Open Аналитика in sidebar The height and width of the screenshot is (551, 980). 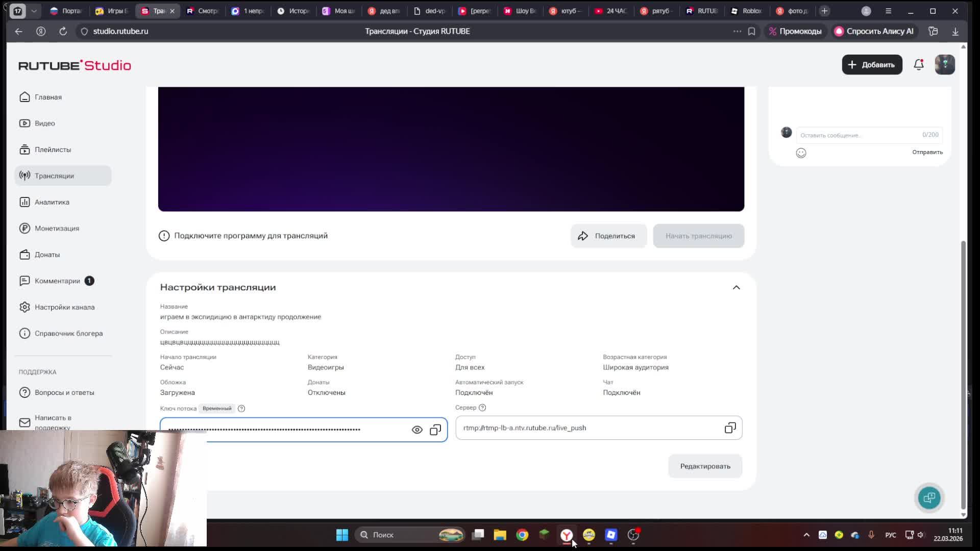point(52,202)
